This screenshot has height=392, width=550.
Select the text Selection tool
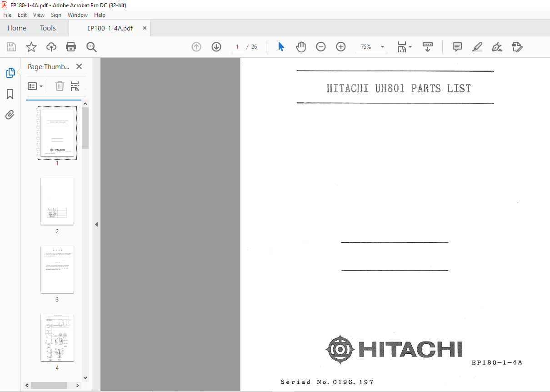[281, 47]
